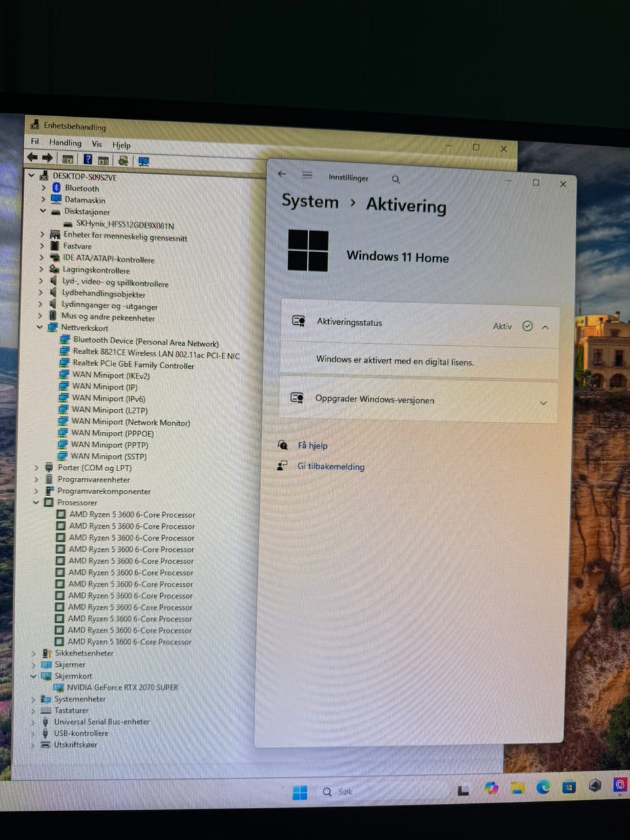630x840 pixels.
Task: Click the show/hide console tree toolbar icon
Action: [68, 159]
